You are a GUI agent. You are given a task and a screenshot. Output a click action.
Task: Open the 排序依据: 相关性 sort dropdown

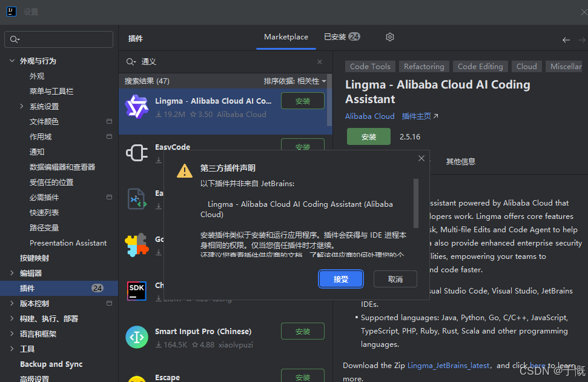click(x=295, y=81)
